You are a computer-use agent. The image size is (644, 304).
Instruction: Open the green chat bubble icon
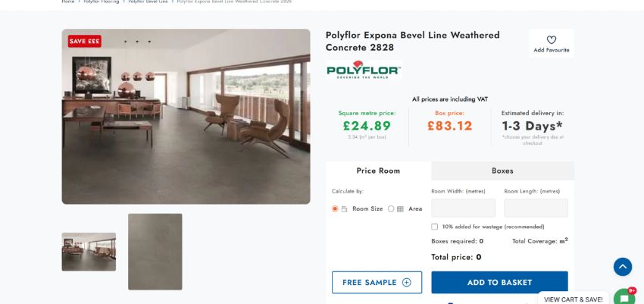coord(624,298)
